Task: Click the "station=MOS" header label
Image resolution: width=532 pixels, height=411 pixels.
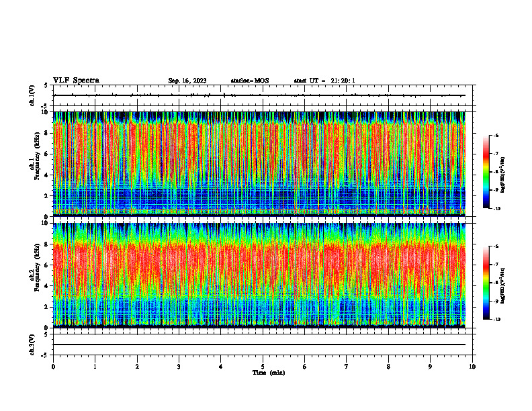Action: click(x=250, y=81)
